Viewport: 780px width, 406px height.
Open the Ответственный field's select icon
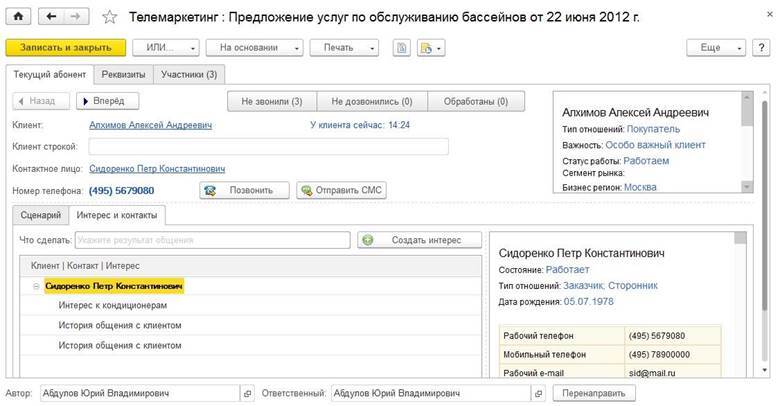(x=538, y=394)
